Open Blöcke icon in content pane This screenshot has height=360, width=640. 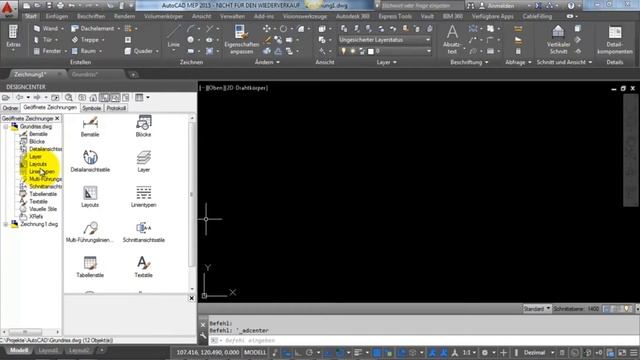[143, 126]
